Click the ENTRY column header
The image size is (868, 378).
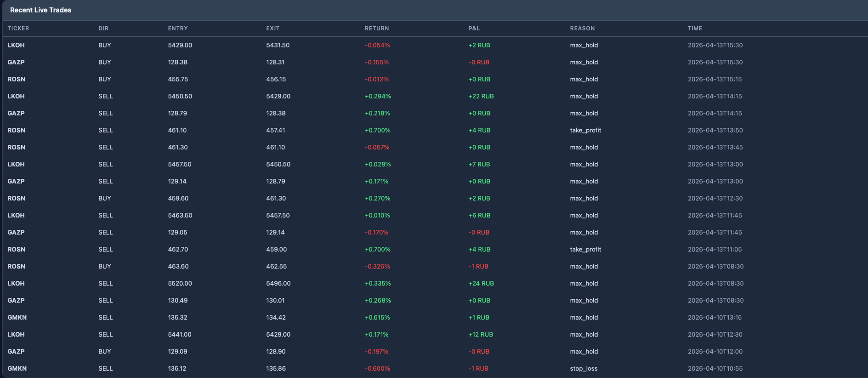pos(178,29)
